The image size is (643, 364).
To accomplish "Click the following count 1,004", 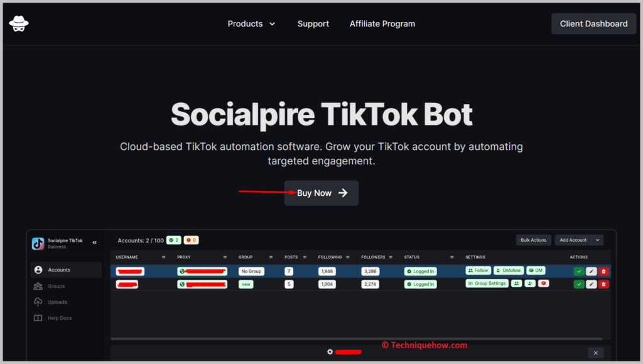I will coord(327,284).
